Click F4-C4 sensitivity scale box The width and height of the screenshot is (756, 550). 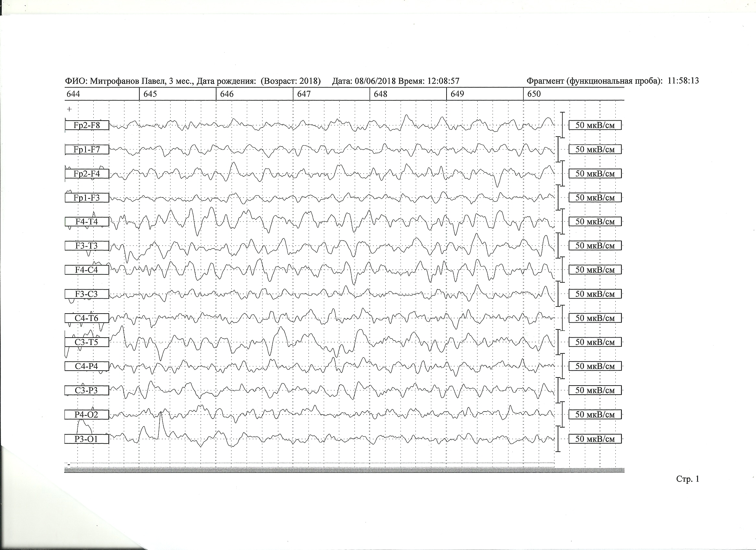[x=595, y=270]
